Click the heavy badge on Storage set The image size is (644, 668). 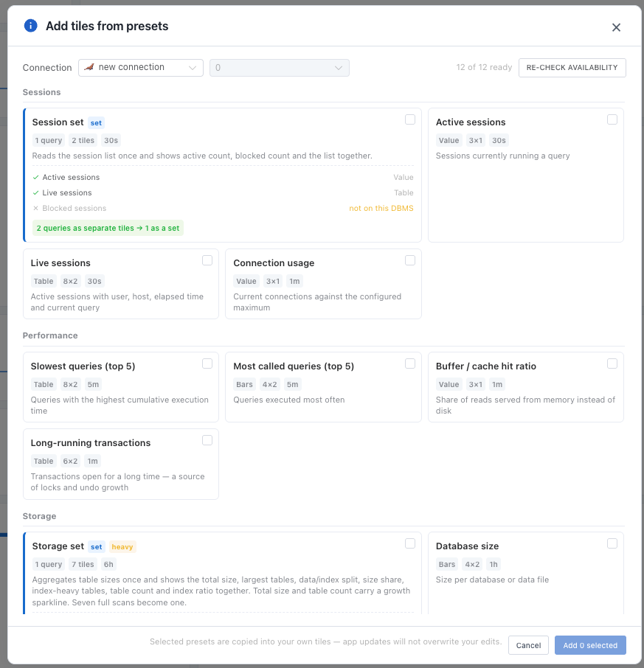[122, 547]
